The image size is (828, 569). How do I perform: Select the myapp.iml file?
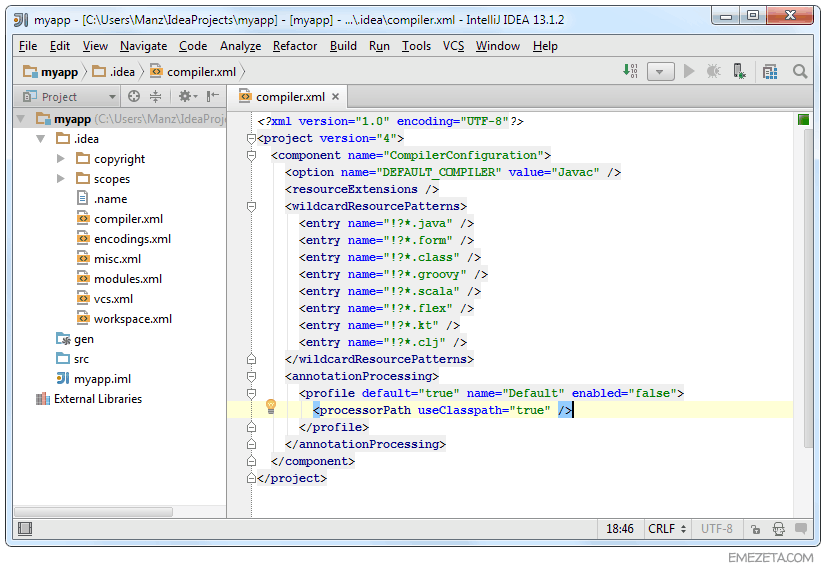click(x=93, y=378)
